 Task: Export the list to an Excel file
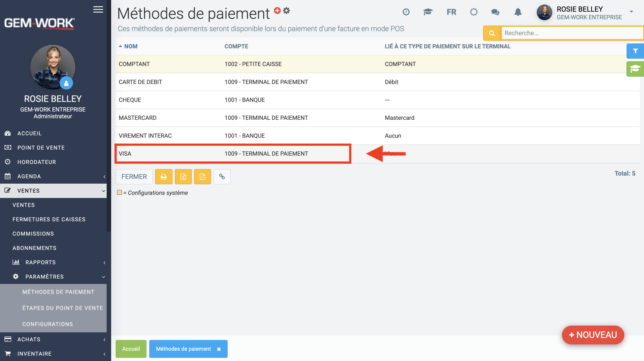tap(183, 177)
